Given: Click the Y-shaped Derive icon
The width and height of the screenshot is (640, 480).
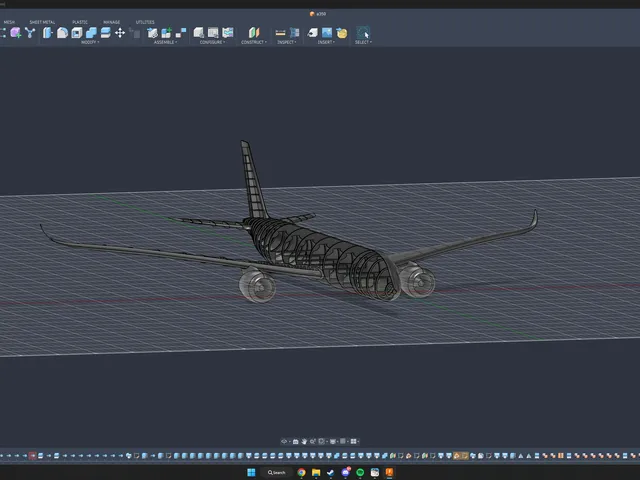Looking at the screenshot, I should (30, 33).
